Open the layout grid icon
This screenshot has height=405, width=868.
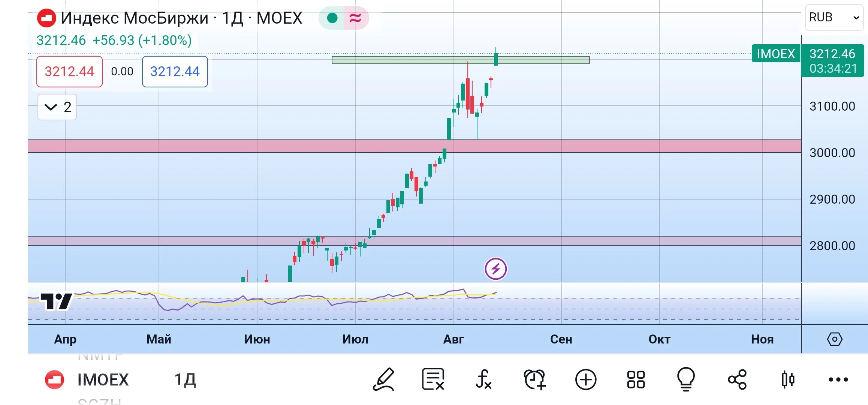(x=636, y=379)
